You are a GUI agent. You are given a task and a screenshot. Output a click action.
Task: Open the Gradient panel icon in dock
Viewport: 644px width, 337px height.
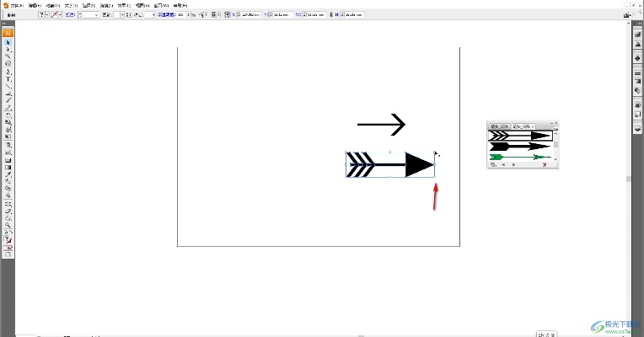click(x=637, y=82)
